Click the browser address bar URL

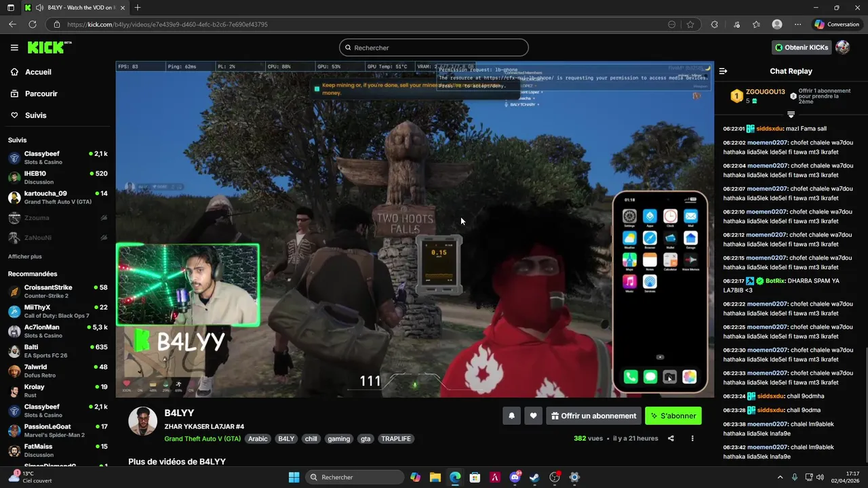click(167, 24)
